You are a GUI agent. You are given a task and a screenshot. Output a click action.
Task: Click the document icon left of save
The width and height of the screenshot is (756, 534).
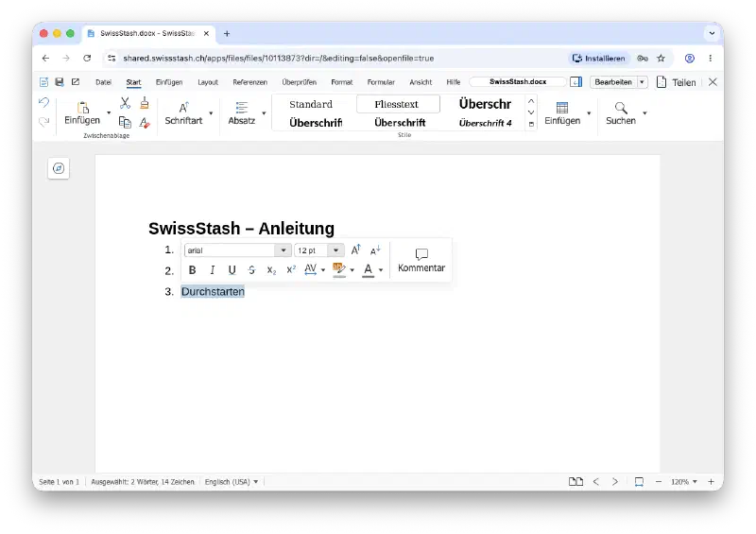pos(43,82)
